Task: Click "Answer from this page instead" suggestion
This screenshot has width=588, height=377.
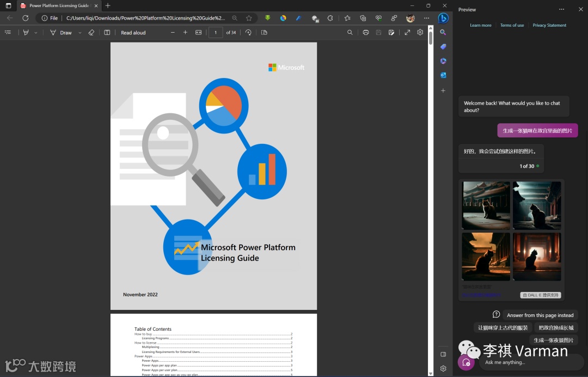Action: [540, 315]
